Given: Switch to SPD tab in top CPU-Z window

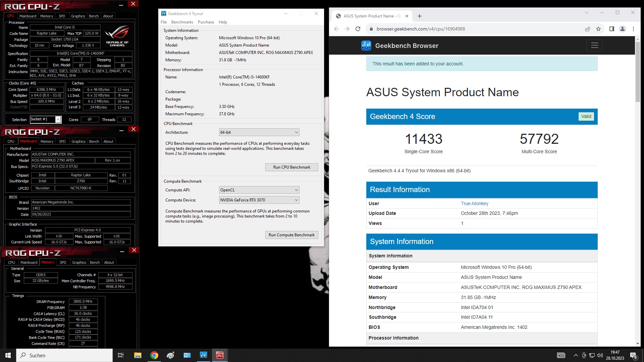Looking at the screenshot, I should pyautogui.click(x=62, y=16).
